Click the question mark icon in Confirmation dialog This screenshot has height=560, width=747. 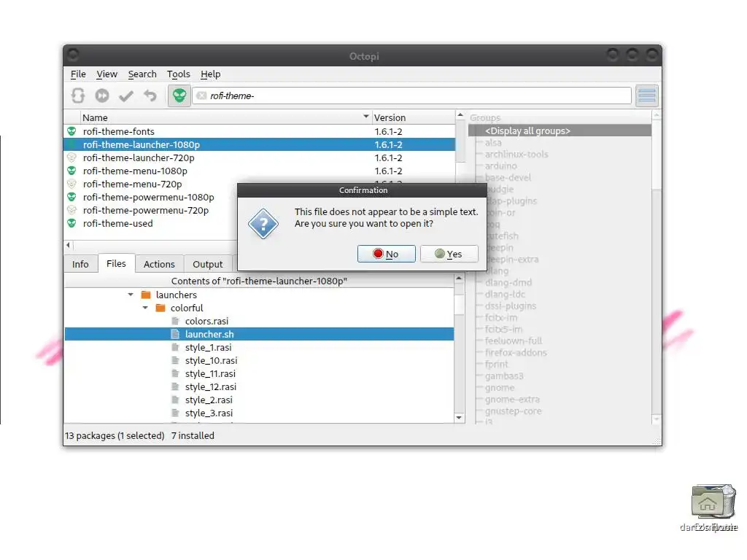(x=263, y=223)
